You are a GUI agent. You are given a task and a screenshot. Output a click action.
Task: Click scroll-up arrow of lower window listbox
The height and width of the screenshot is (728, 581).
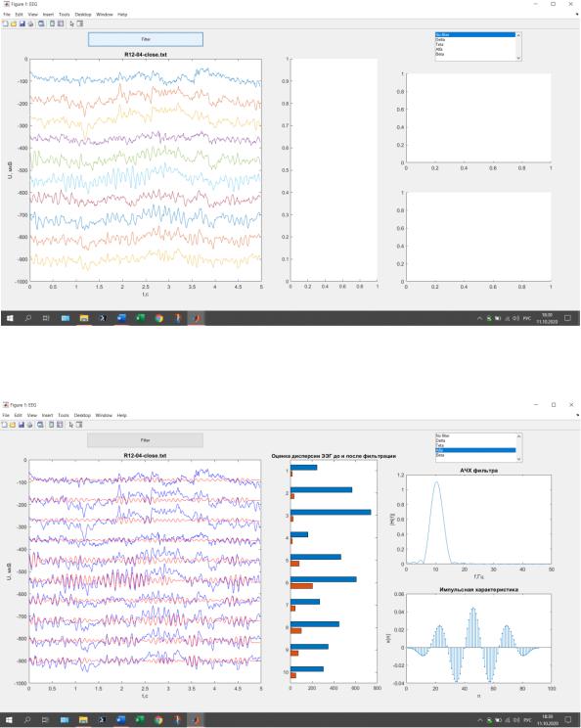pos(518,436)
